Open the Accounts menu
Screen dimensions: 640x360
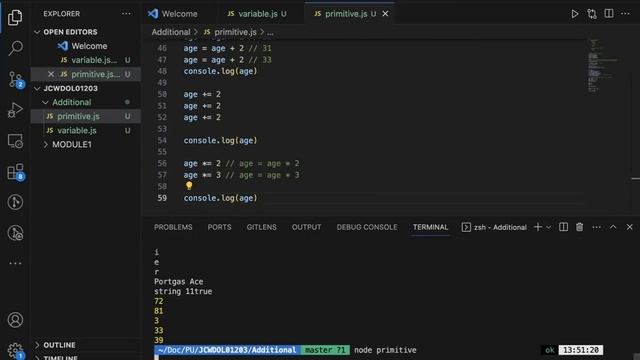(x=15, y=320)
